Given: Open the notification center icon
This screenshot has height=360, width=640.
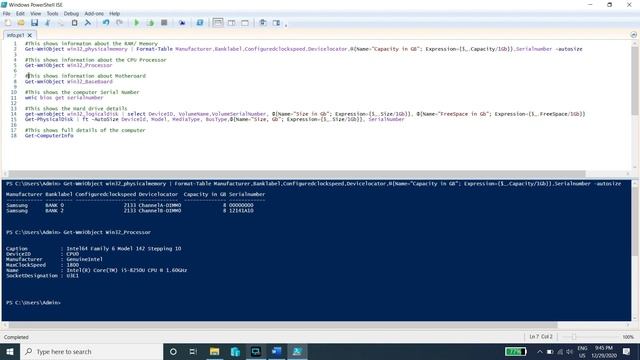Looking at the screenshot, I should coord(627,351).
